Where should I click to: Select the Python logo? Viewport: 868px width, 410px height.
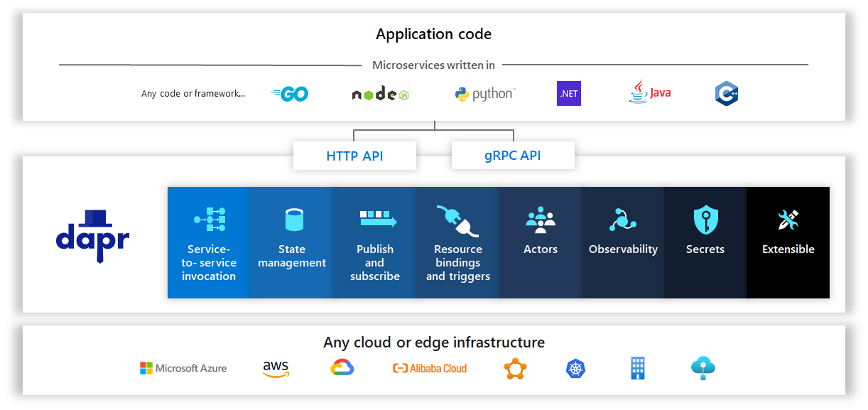click(x=484, y=93)
